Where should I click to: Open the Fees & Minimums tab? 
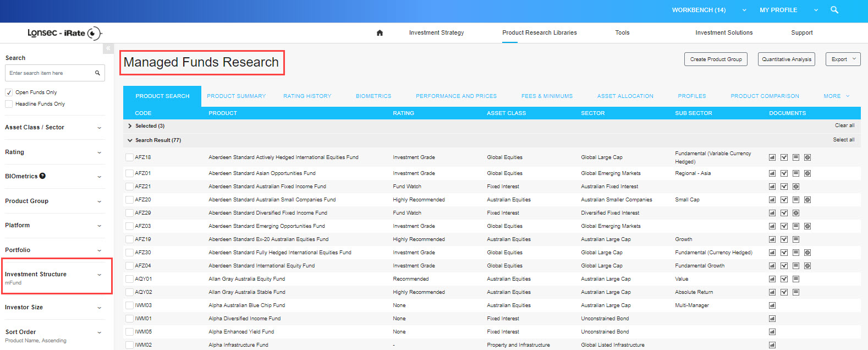click(547, 96)
